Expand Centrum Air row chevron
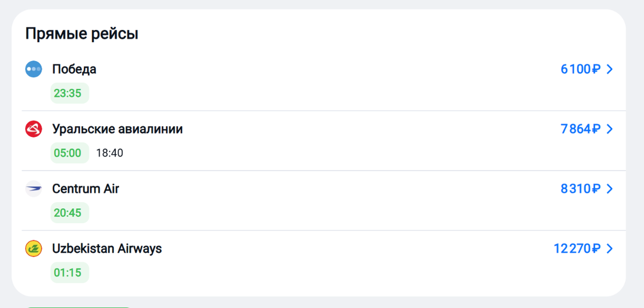The image size is (644, 308). 609,189
